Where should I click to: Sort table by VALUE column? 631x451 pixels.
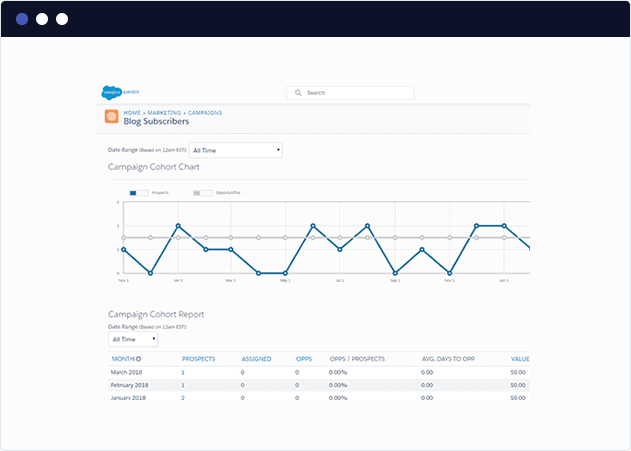(520, 359)
